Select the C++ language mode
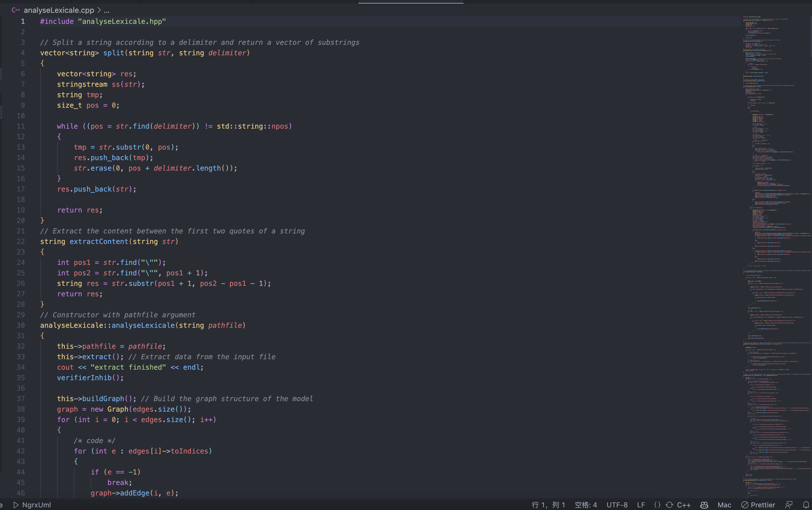The width and height of the screenshot is (812, 510). 684,504
